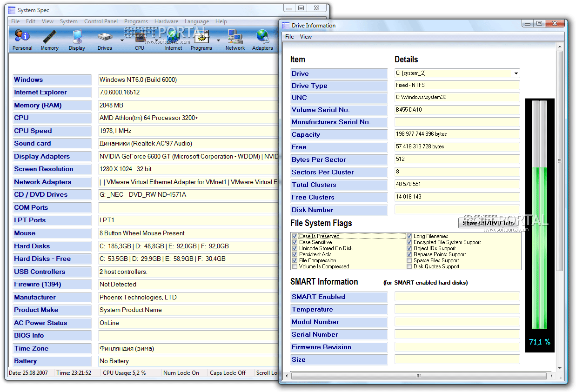
Task: Click the Bytes Per Sector label
Action: (x=339, y=159)
